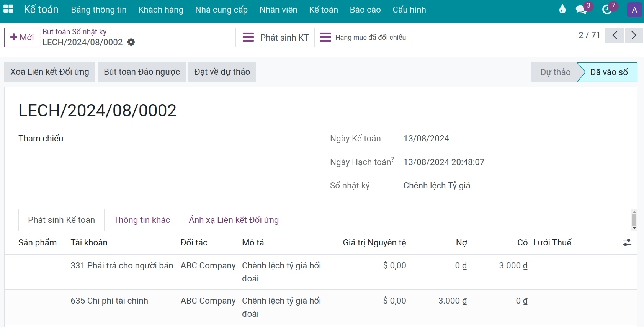The image size is (644, 327).
Task: Go to previous record arrow
Action: 615,35
